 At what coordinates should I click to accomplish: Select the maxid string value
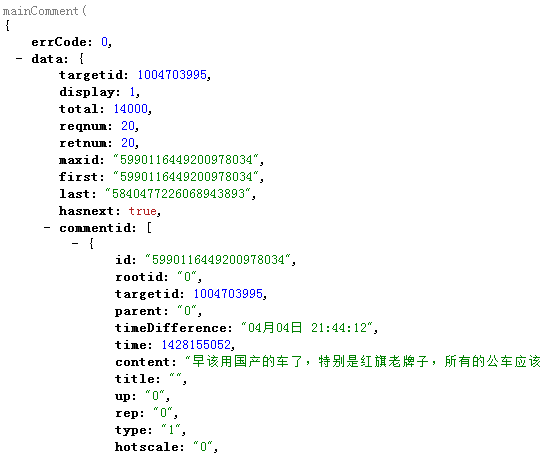click(186, 160)
